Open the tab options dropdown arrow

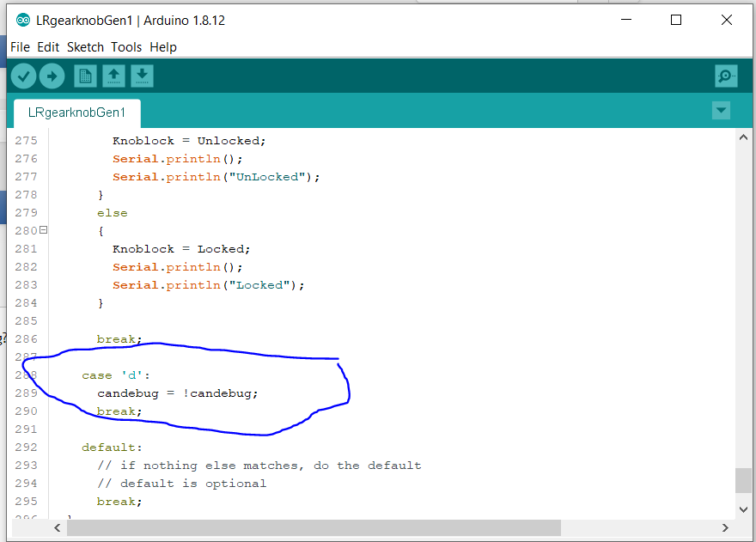[x=721, y=111]
